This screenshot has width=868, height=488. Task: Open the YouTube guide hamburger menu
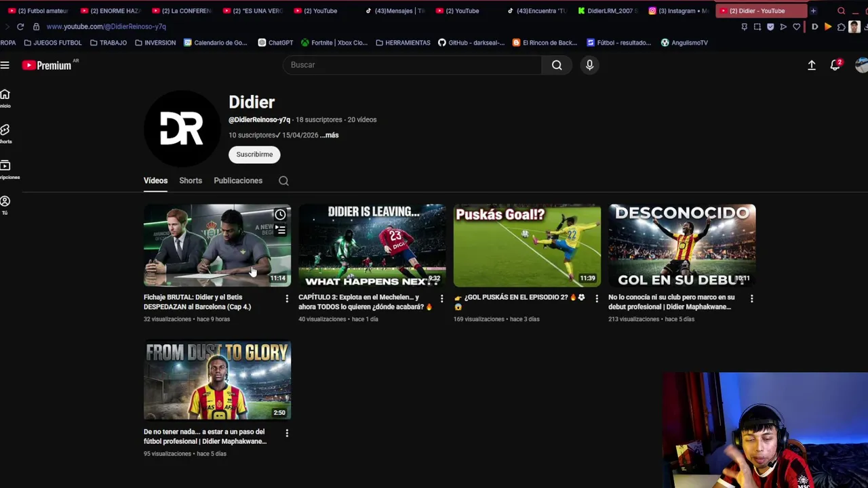click(5, 65)
